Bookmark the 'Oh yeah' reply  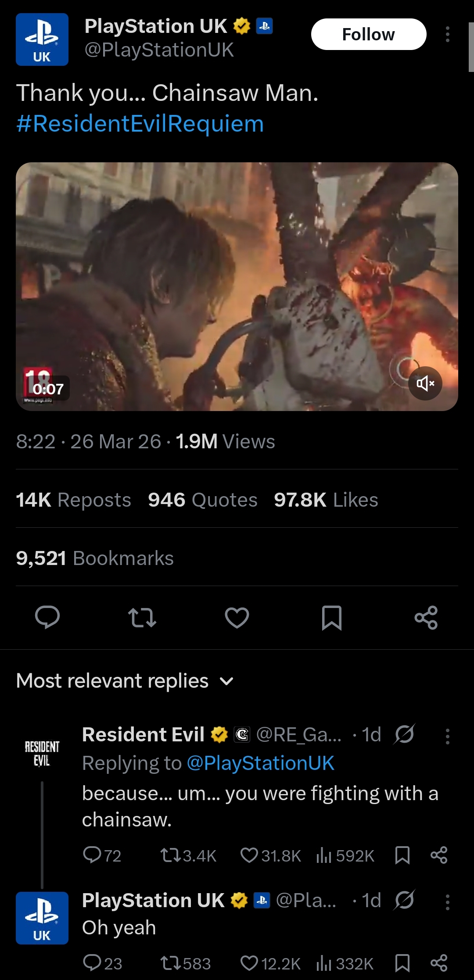click(x=402, y=963)
